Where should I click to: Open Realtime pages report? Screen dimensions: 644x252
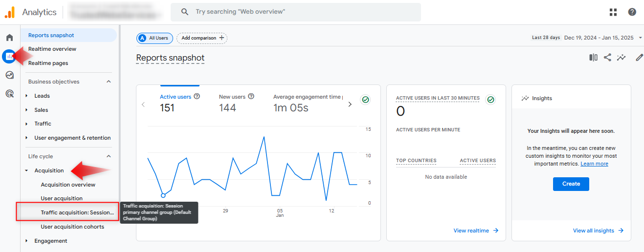click(48, 63)
